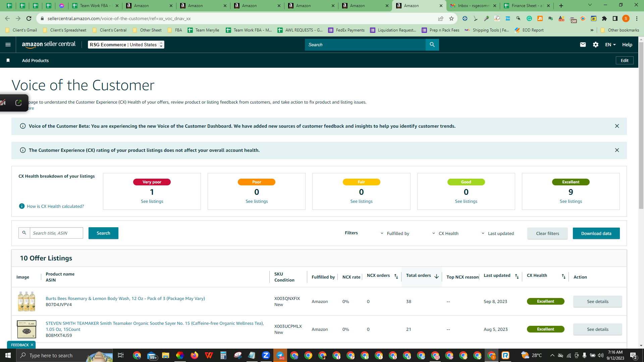The image size is (644, 362).
Task: Open File Explorer from the taskbar
Action: click(165, 355)
